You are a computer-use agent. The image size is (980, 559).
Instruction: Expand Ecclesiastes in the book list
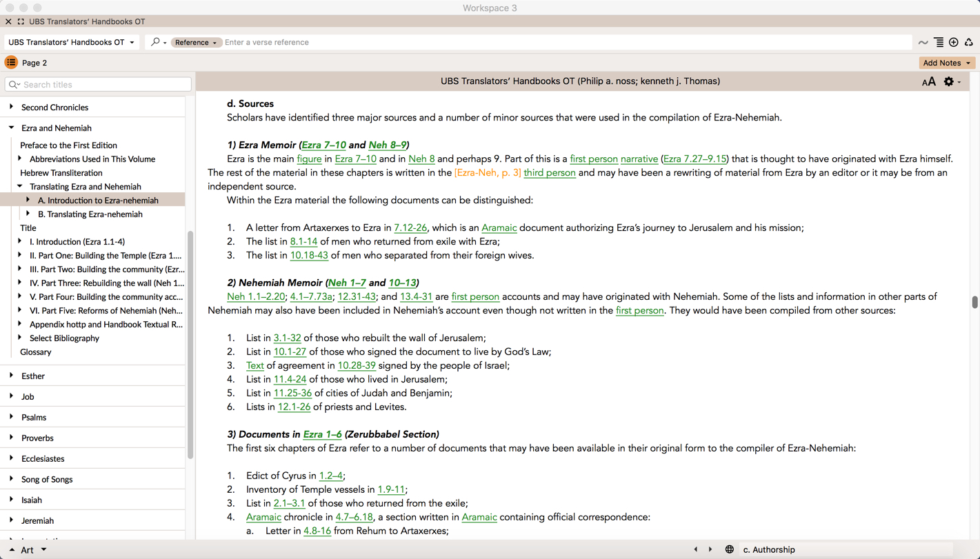pos(11,458)
